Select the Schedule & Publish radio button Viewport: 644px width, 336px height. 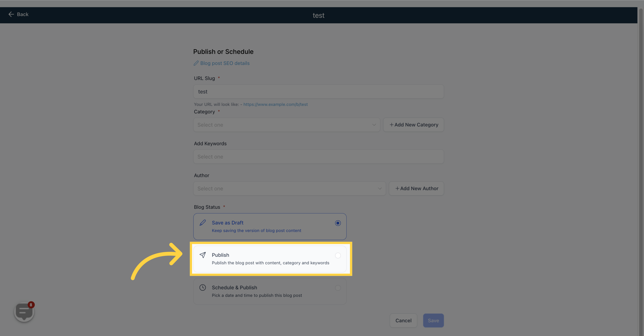click(338, 288)
